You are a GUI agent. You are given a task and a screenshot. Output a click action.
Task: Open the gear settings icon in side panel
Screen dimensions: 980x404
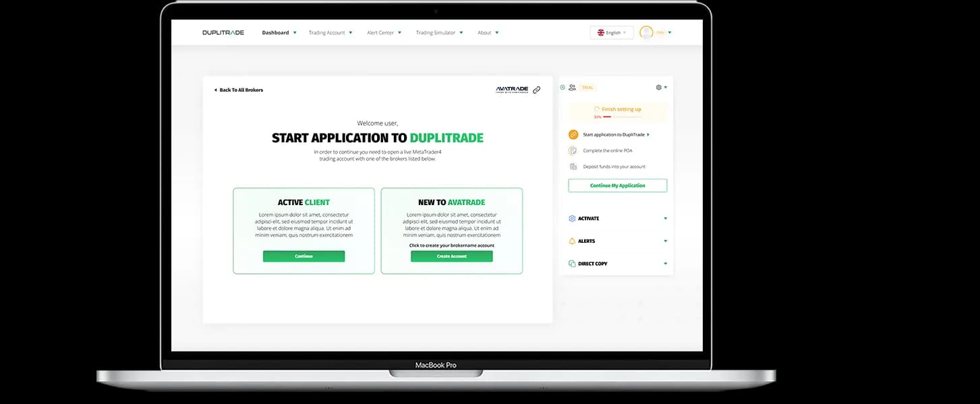(658, 87)
